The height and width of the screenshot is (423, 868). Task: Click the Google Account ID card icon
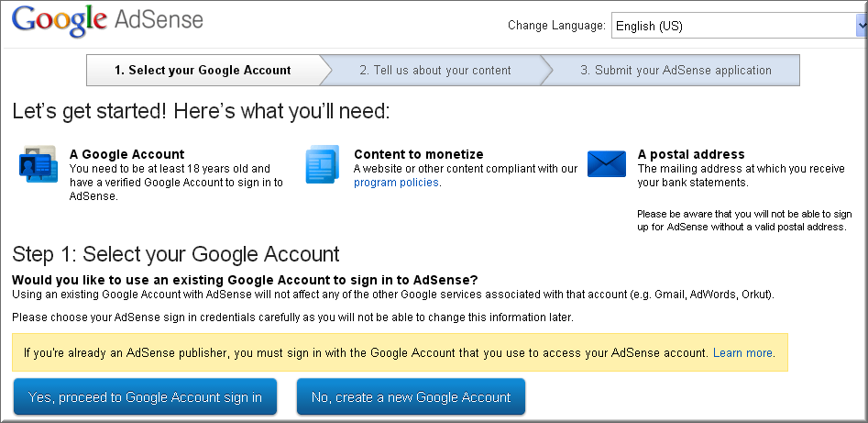pyautogui.click(x=38, y=164)
